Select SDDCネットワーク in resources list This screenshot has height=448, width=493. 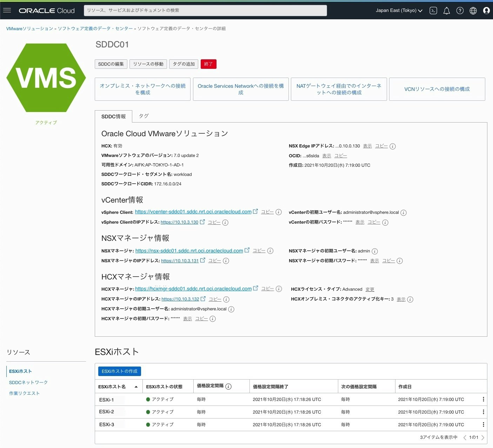click(x=28, y=382)
